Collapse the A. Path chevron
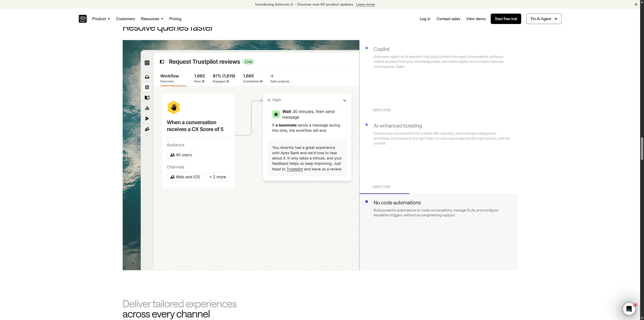644x320 pixels. tap(344, 100)
